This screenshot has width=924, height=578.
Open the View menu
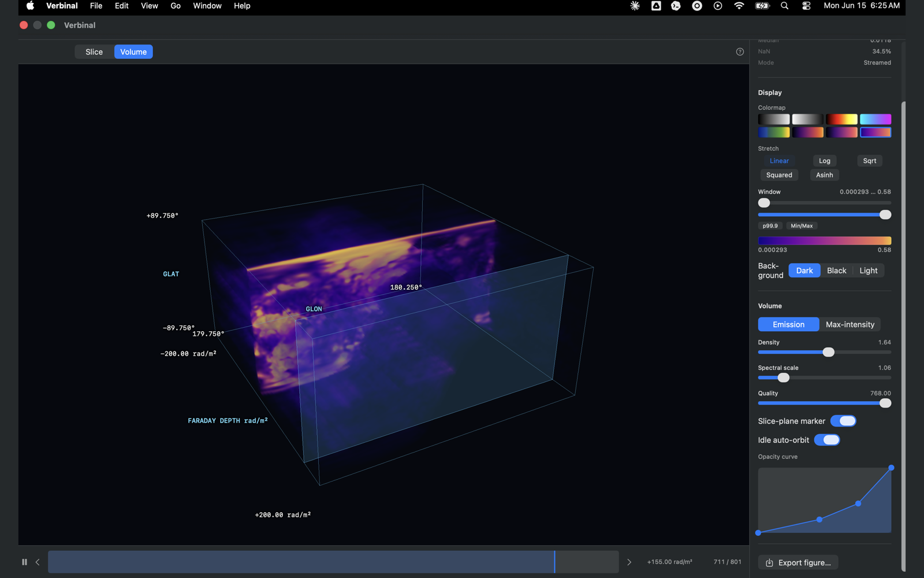(149, 6)
